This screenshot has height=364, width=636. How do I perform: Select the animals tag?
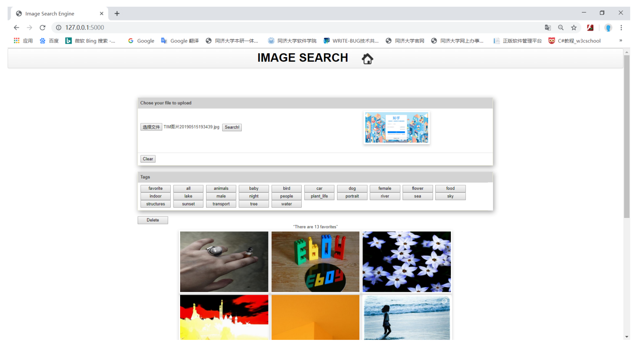coord(221,188)
